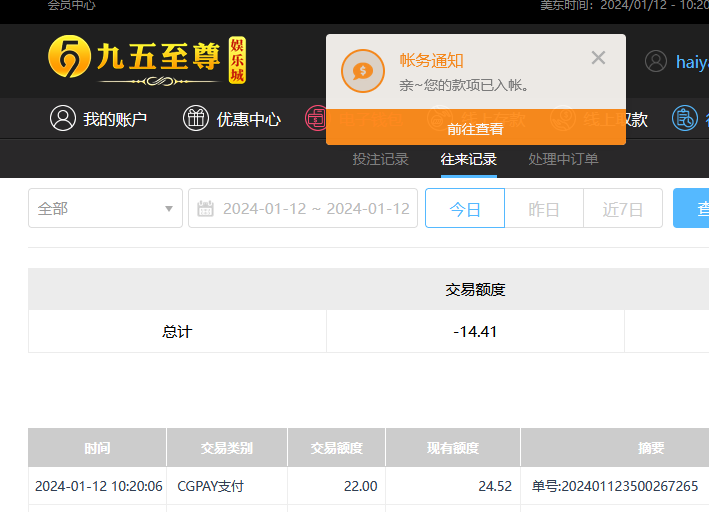Image resolution: width=709 pixels, height=512 pixels.
Task: Click the 交易额度 column header in records table
Action: point(336,448)
